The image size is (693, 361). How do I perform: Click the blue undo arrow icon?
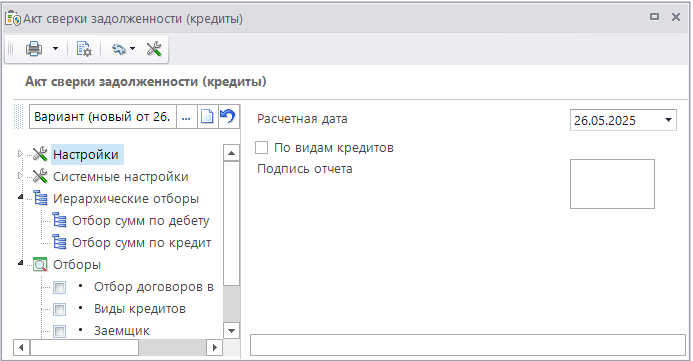[x=228, y=117]
